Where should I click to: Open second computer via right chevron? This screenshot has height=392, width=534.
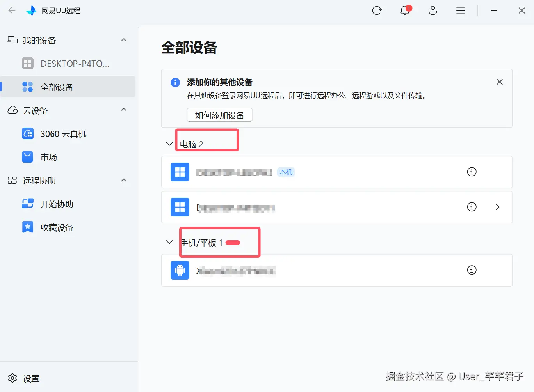(498, 207)
